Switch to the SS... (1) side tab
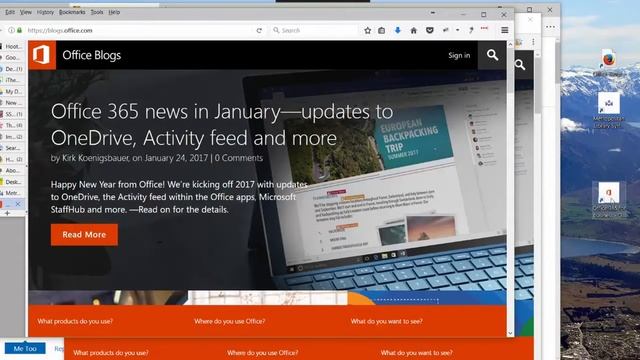The image size is (640, 360). click(x=12, y=114)
